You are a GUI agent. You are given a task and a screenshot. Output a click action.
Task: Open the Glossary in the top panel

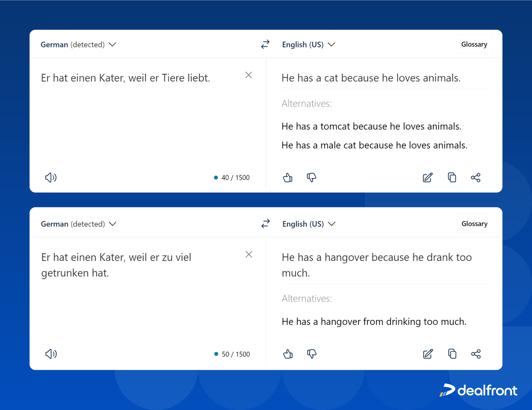coord(474,44)
